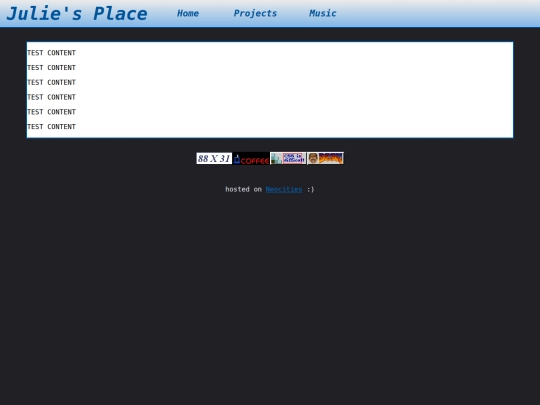Open the Music page

tap(323, 13)
